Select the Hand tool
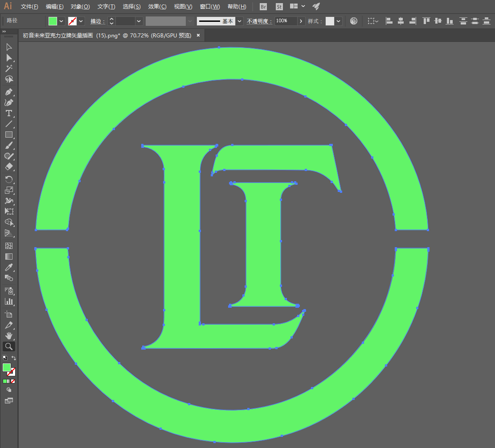The image size is (495, 448). click(x=9, y=336)
